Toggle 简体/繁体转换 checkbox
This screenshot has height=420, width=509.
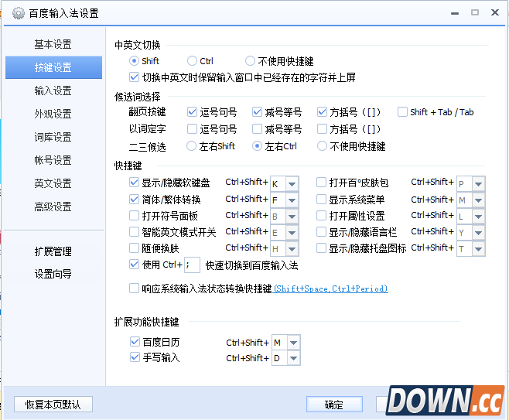(x=134, y=199)
